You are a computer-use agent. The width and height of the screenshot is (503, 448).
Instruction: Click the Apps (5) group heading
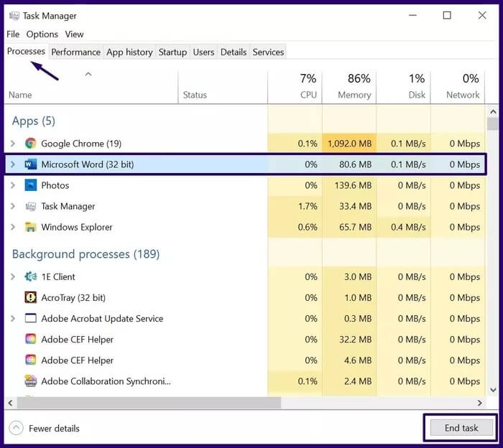click(34, 121)
